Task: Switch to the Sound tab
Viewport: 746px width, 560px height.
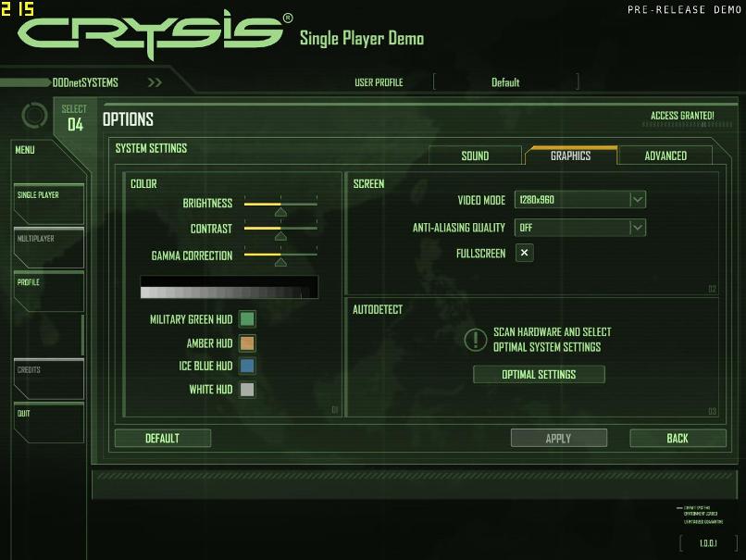Action: (475, 156)
